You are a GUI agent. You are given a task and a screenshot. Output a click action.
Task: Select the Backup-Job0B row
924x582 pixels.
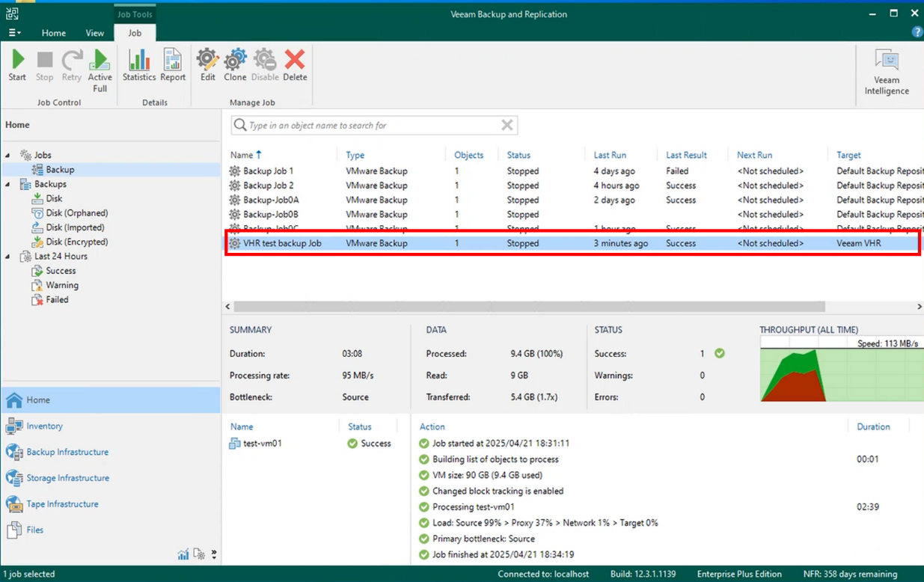pyautogui.click(x=575, y=214)
